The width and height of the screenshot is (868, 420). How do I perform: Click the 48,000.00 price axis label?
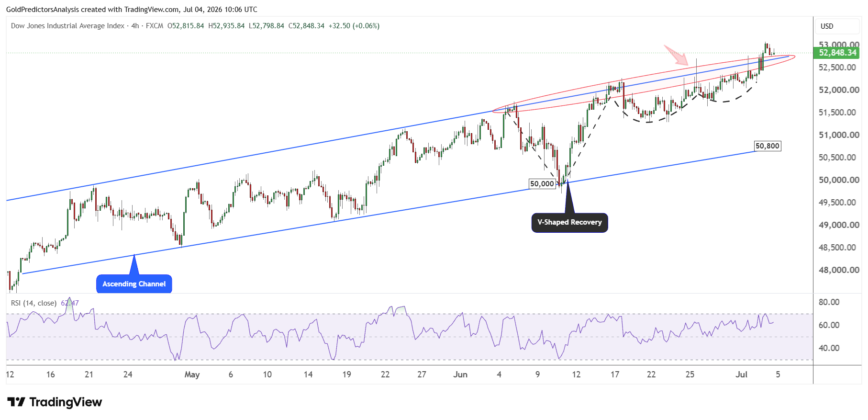[x=839, y=270]
